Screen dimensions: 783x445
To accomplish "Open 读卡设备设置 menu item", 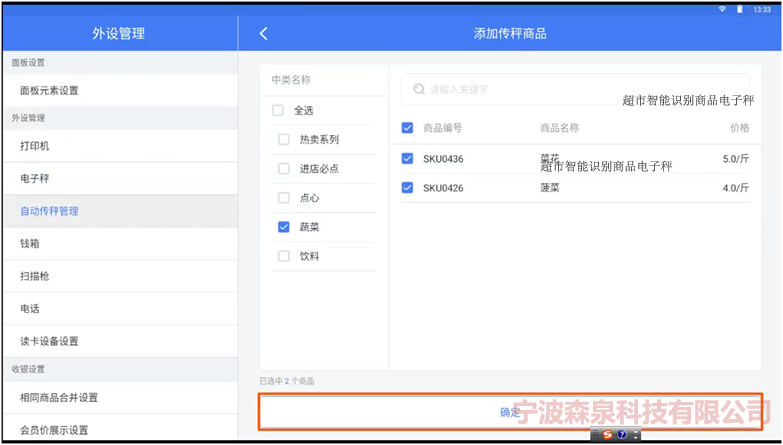I will coord(119,341).
